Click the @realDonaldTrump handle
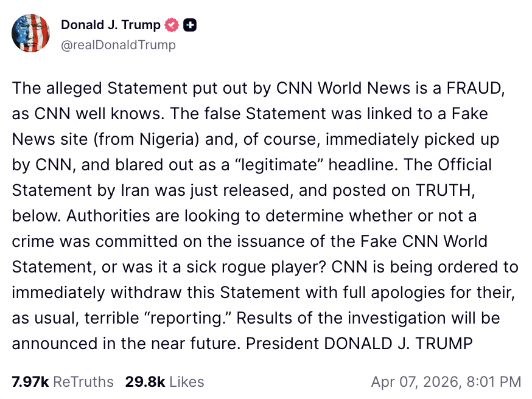The width and height of the screenshot is (532, 399). pyautogui.click(x=118, y=45)
